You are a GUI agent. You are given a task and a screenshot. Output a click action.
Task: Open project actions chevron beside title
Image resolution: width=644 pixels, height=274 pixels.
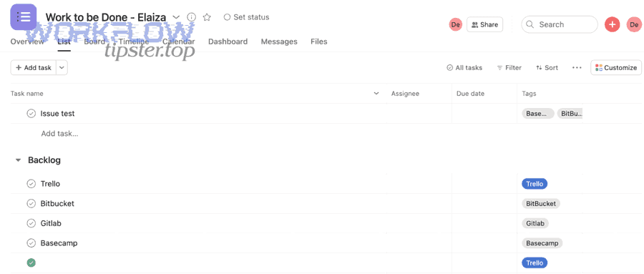(x=176, y=17)
